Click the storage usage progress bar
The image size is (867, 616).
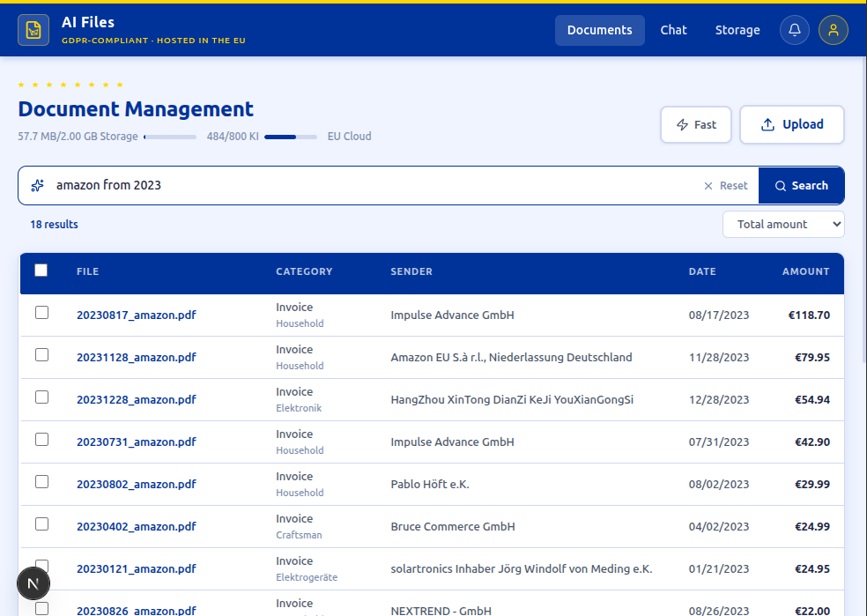point(170,137)
